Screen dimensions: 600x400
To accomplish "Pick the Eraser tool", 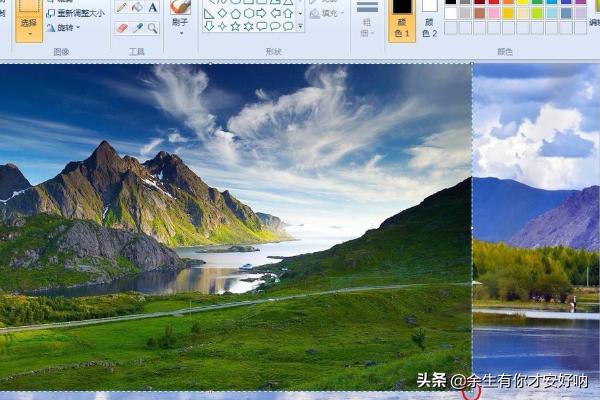I will [x=121, y=28].
